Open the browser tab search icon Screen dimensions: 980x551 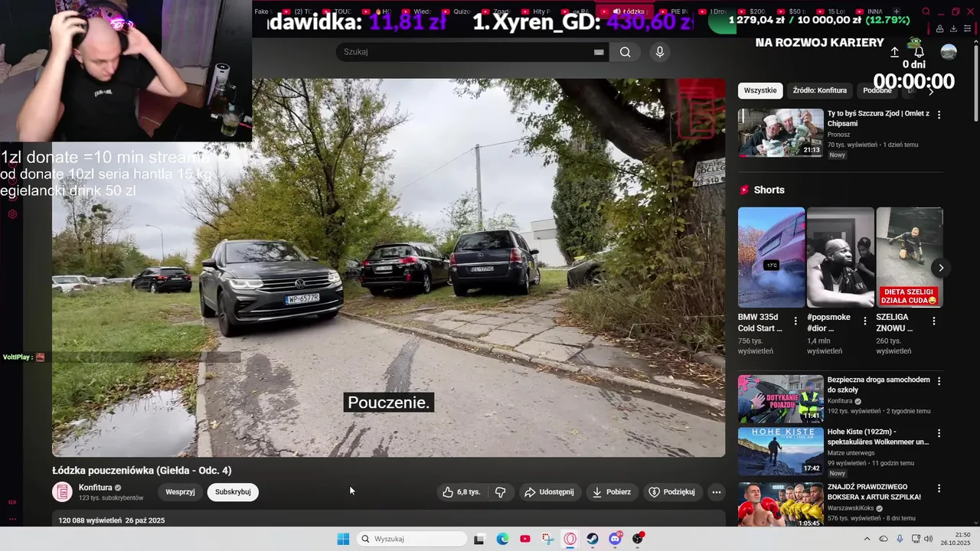tap(926, 11)
